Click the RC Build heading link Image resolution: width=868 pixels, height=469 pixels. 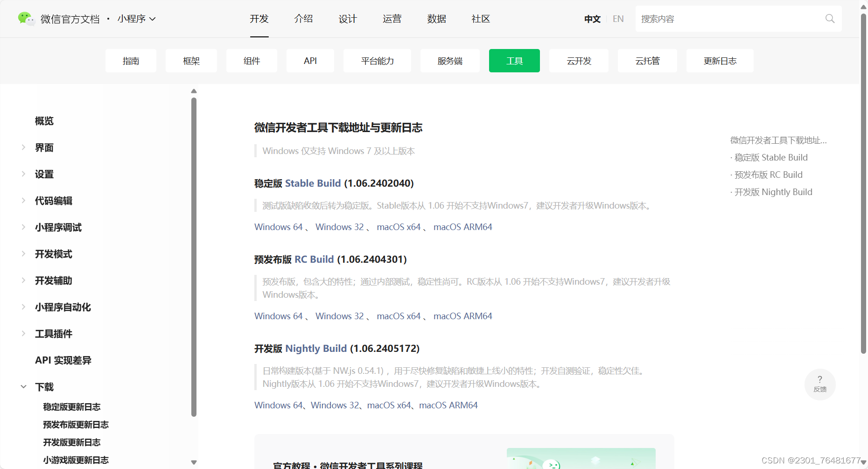(x=314, y=259)
